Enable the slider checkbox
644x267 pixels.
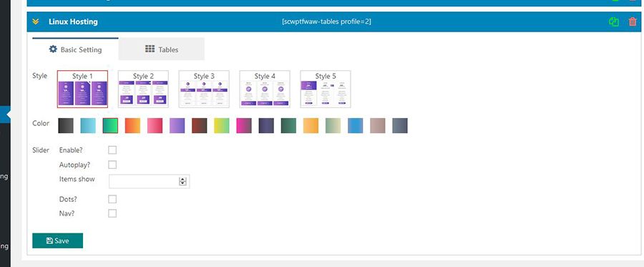112,150
